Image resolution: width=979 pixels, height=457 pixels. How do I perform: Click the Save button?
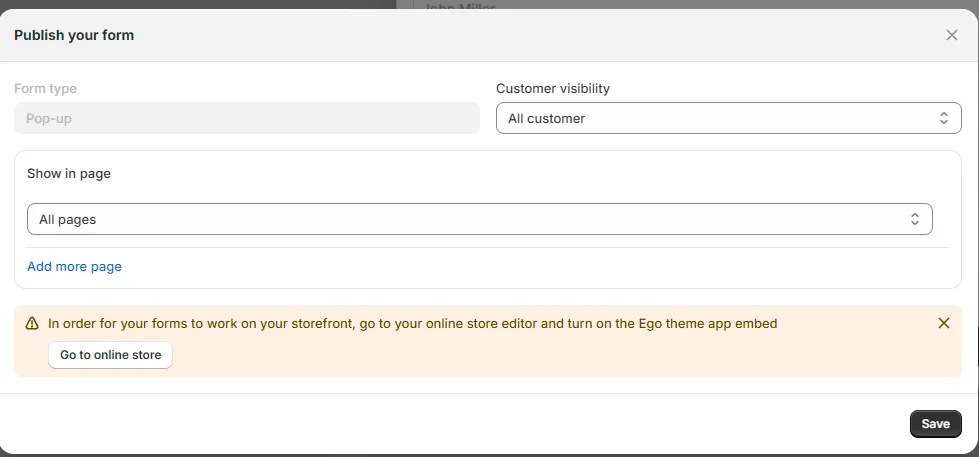click(935, 423)
